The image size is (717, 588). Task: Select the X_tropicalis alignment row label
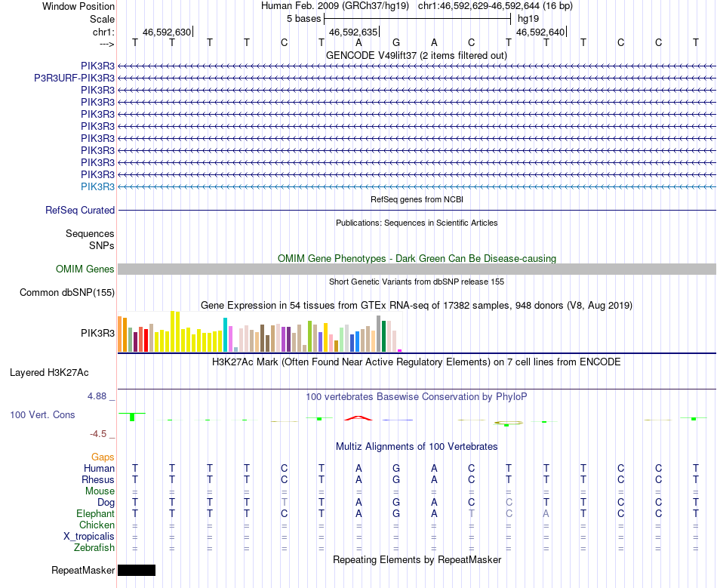pyautogui.click(x=89, y=537)
